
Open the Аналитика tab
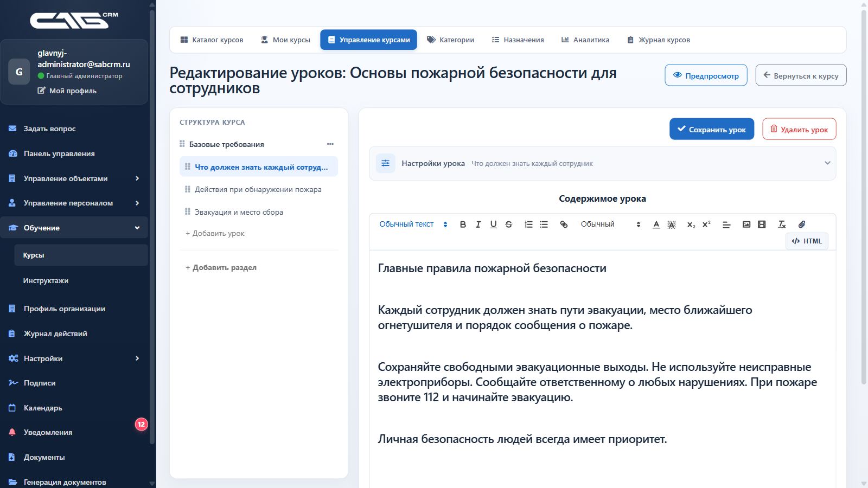tap(585, 40)
